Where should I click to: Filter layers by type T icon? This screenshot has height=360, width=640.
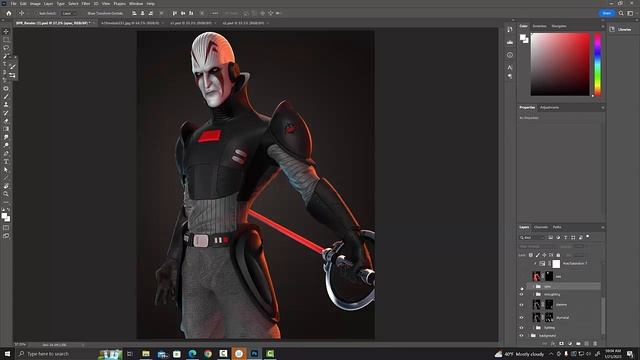pos(565,238)
